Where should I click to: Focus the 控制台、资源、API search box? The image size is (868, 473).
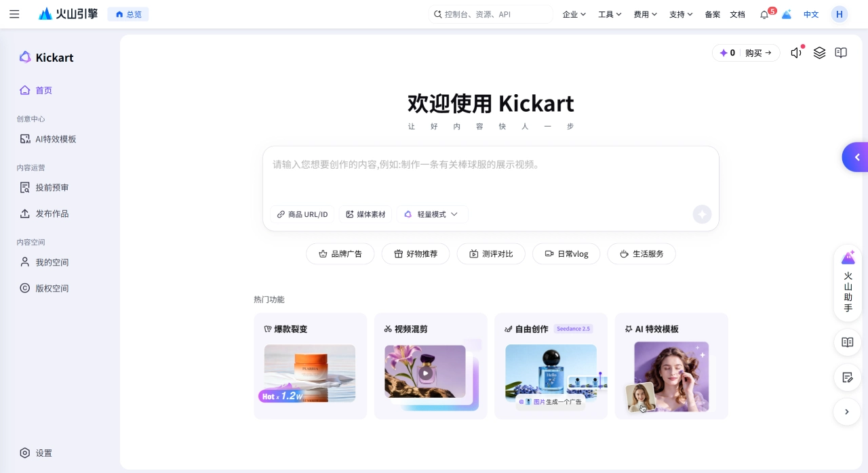(491, 14)
